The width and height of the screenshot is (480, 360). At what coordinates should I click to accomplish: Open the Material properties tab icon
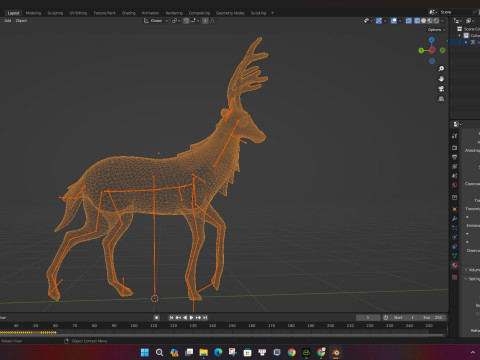[454, 265]
